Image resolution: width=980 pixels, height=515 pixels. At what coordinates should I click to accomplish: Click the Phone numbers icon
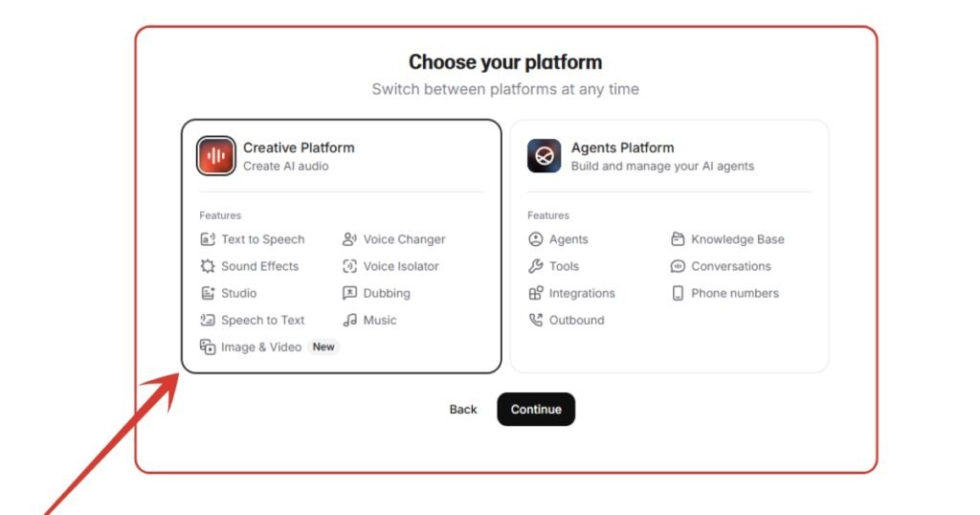(x=678, y=293)
